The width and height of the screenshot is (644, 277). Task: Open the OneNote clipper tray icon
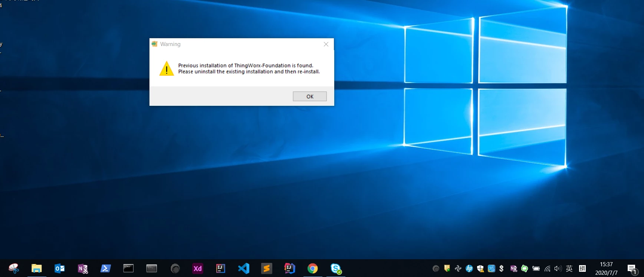pos(514,268)
